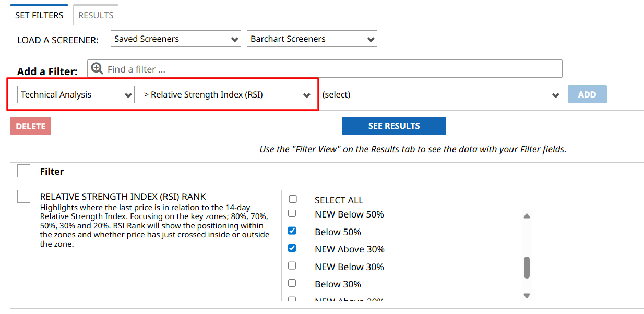Check the SELECT ALL checkbox

pos(293,199)
